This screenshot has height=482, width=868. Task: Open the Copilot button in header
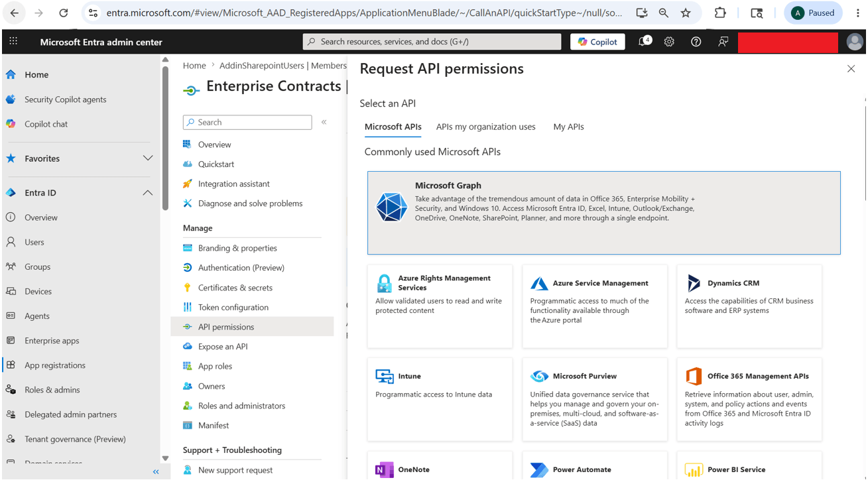click(x=597, y=42)
